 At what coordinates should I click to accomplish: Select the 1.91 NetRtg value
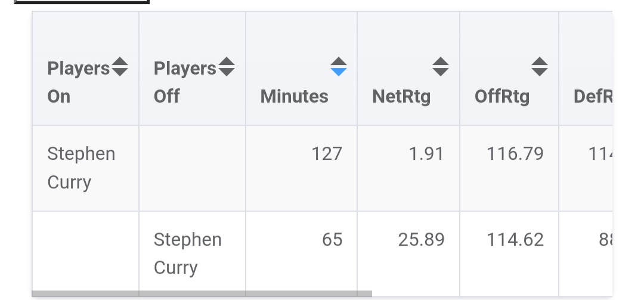coord(426,154)
